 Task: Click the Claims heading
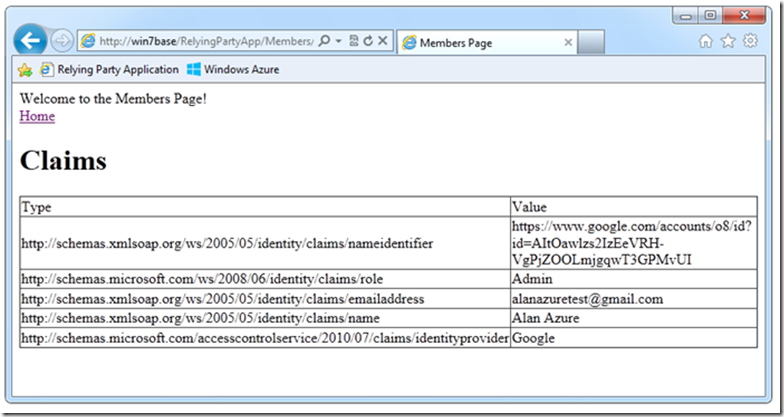63,160
